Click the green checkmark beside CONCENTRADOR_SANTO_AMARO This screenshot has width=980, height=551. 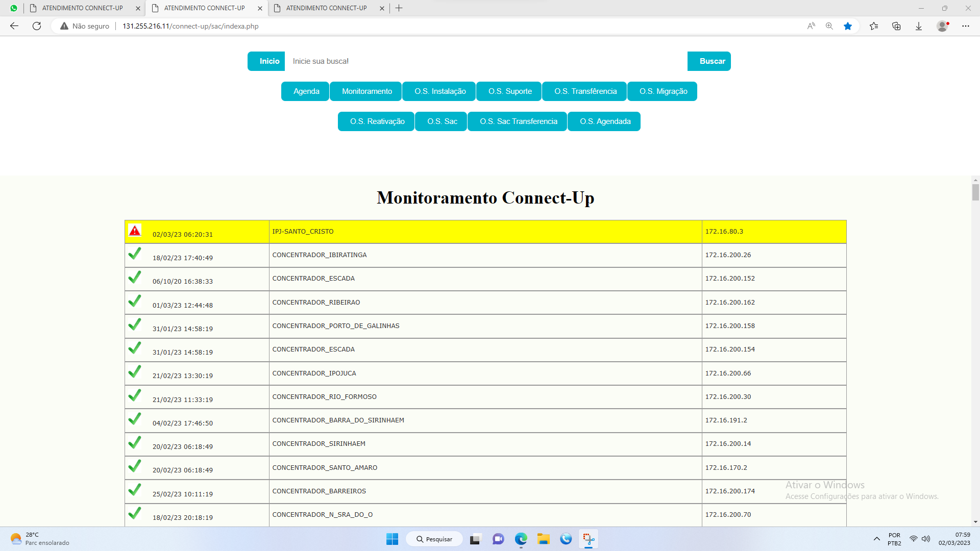[x=135, y=466]
